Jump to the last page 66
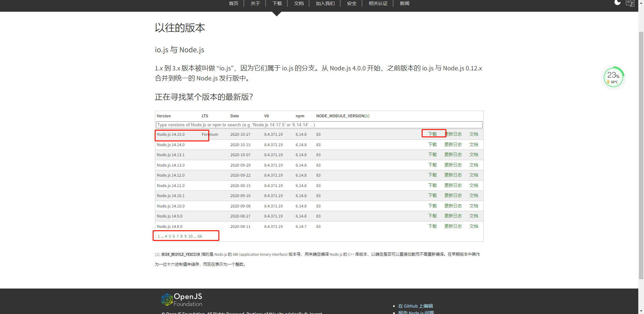 point(200,236)
